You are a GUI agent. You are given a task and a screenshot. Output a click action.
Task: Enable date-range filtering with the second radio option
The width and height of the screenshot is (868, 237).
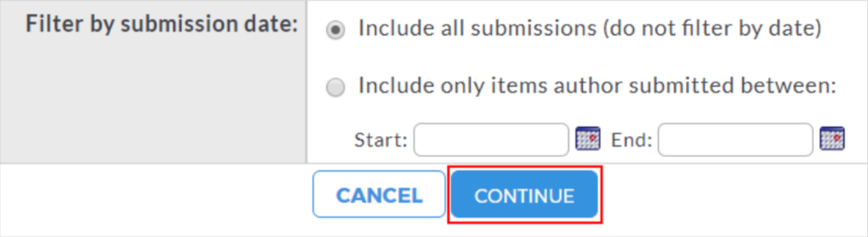pos(335,88)
